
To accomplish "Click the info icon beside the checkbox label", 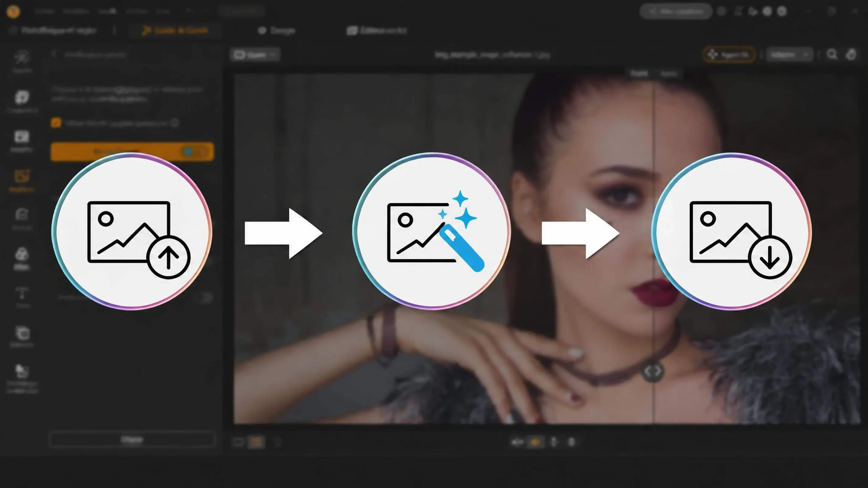I will (x=175, y=123).
